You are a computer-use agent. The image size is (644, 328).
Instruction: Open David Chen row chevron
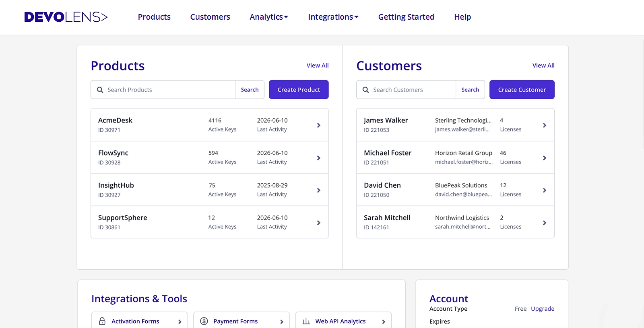point(545,190)
